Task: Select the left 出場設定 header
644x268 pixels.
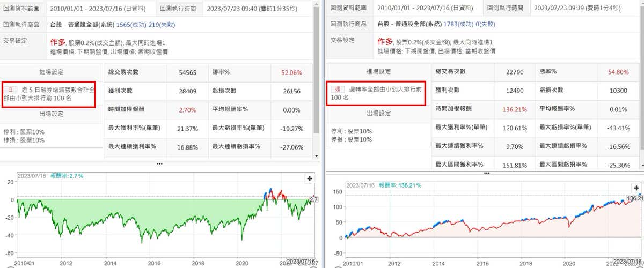Action: coord(52,114)
